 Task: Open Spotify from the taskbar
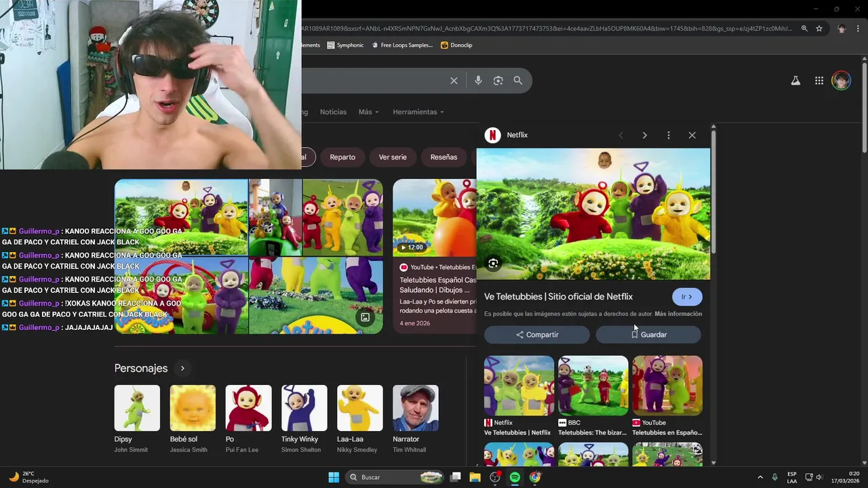[515, 477]
